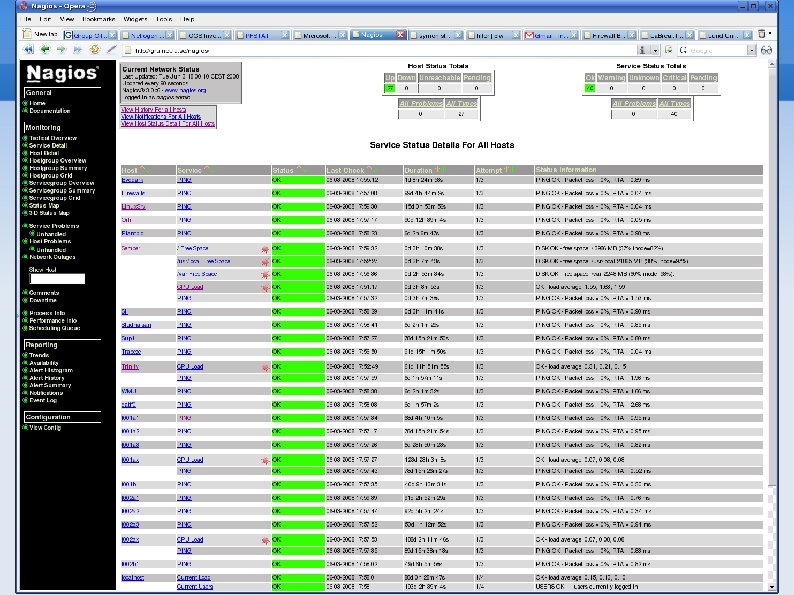The height and width of the screenshot is (595, 794).
Task: Open the search engine dropdown arrow
Action: [751, 50]
